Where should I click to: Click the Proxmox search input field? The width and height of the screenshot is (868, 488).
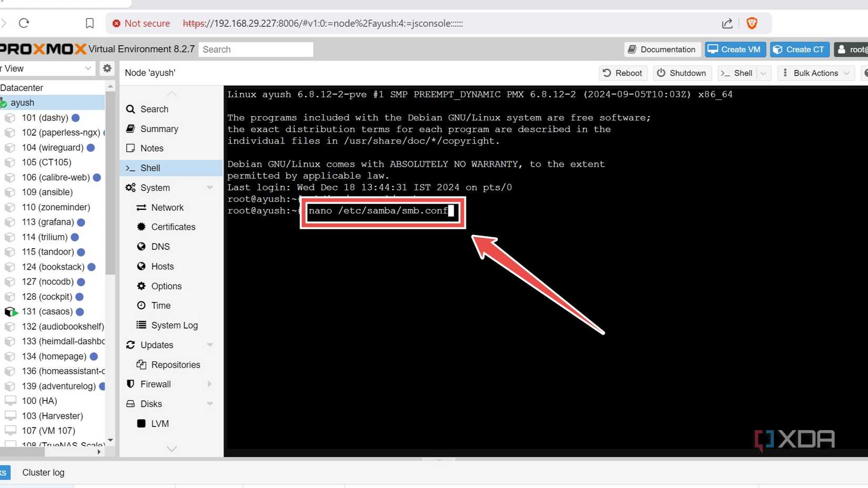pos(256,49)
